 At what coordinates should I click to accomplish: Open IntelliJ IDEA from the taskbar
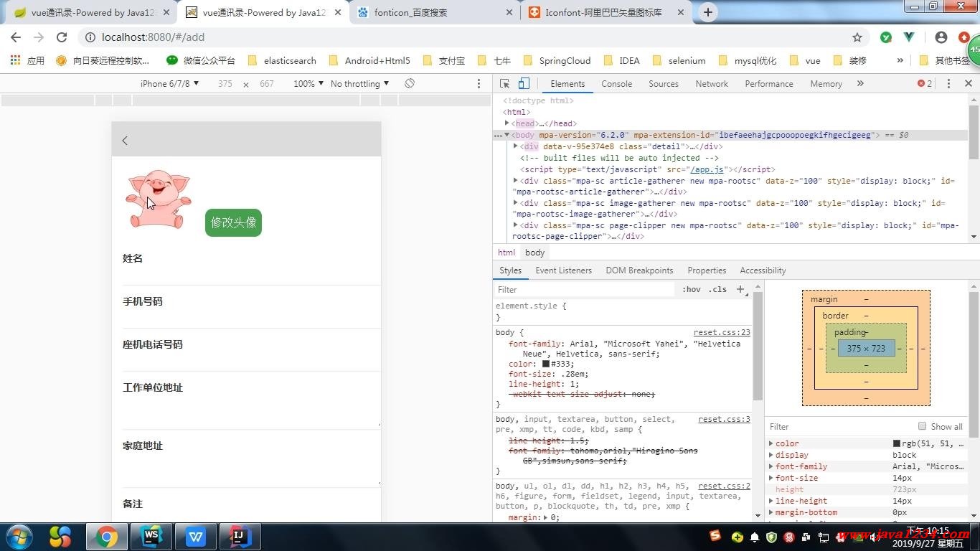pos(240,536)
